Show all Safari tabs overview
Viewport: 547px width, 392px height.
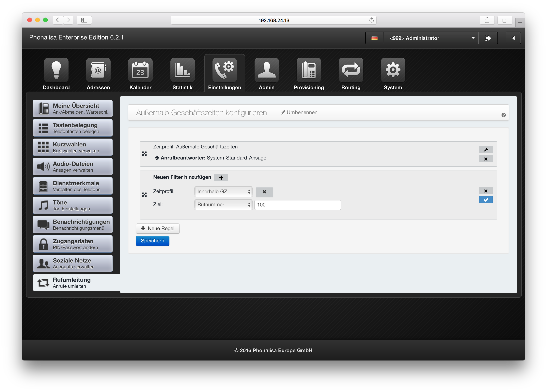[505, 20]
